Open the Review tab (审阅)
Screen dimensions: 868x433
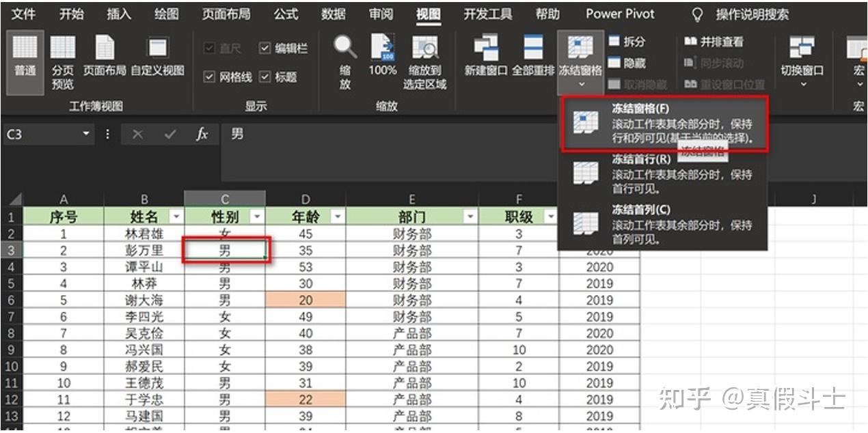(381, 14)
